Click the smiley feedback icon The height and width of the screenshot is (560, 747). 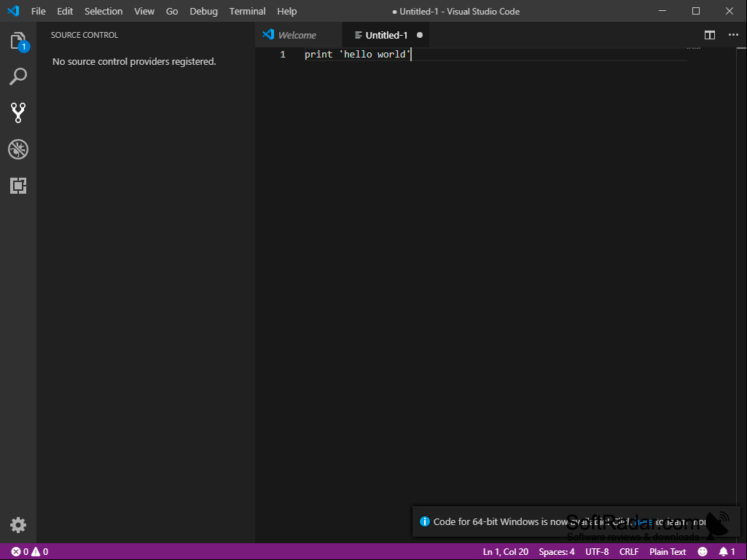click(x=703, y=552)
